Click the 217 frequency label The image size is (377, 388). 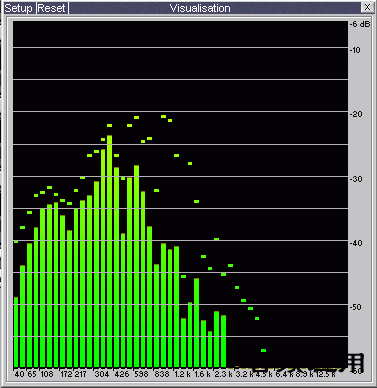click(x=80, y=374)
